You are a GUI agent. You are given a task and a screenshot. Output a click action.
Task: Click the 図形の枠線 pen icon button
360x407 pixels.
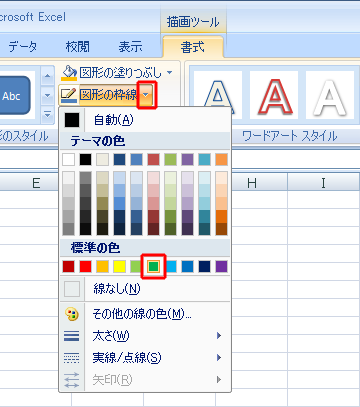70,95
